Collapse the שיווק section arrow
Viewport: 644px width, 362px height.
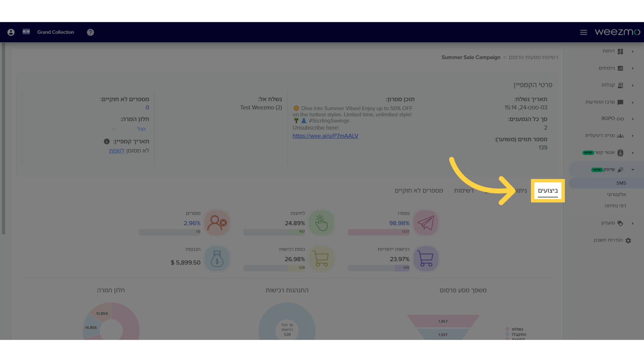633,170
